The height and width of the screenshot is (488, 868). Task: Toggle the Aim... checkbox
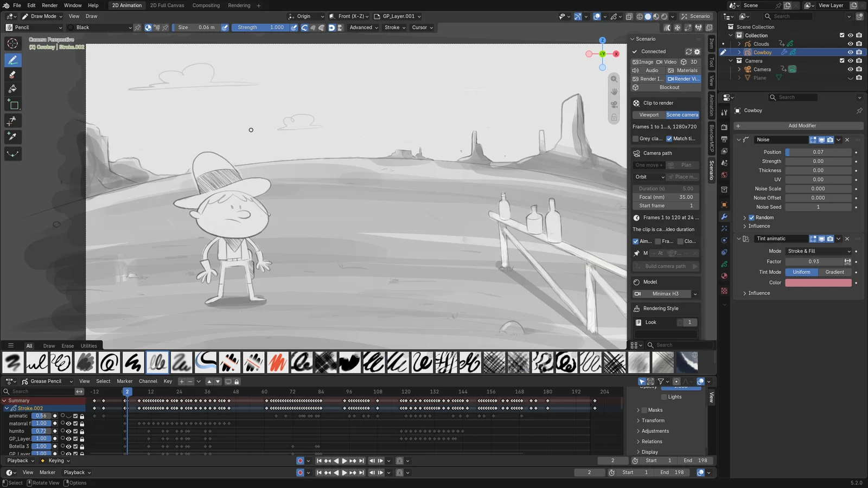[x=636, y=241]
